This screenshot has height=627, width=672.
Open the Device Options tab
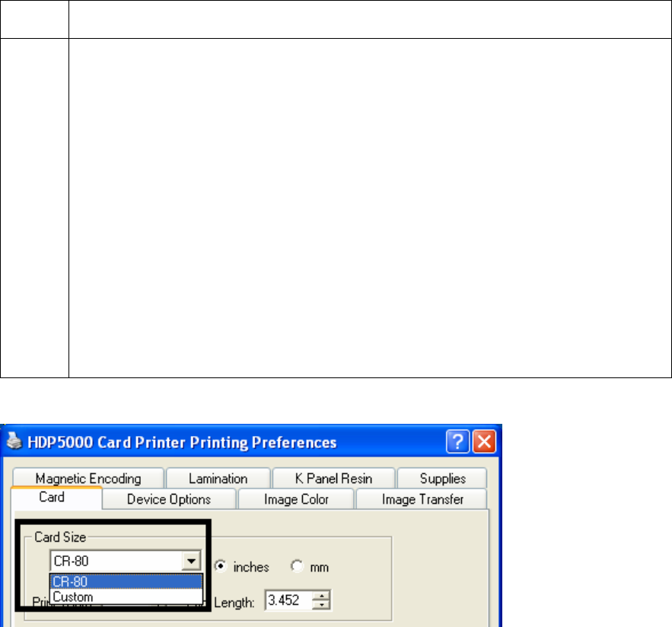pos(169,499)
